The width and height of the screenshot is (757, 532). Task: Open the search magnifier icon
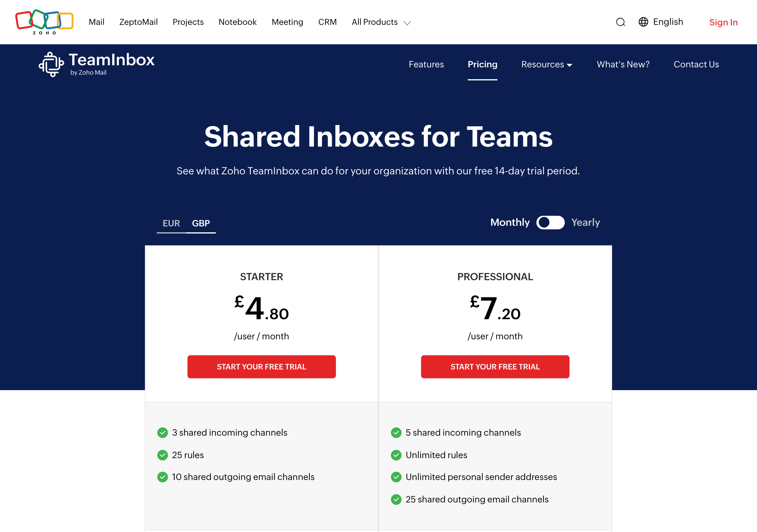[620, 22]
